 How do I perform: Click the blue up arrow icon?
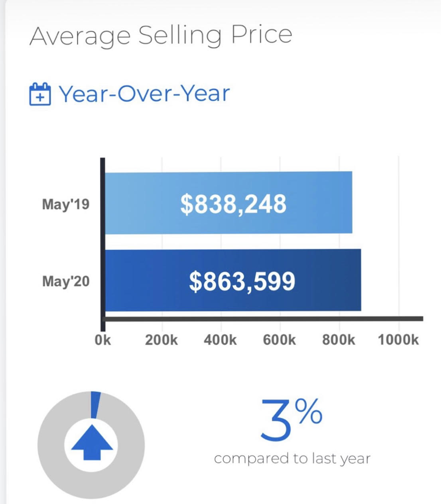[92, 442]
